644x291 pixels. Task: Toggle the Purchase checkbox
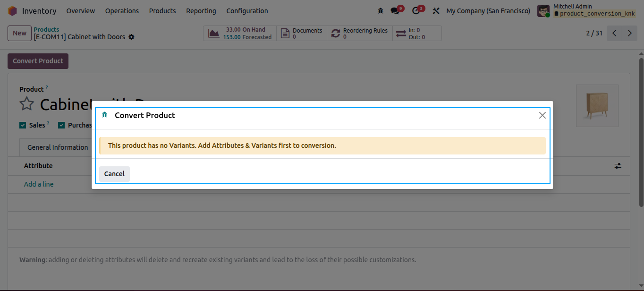click(x=61, y=125)
